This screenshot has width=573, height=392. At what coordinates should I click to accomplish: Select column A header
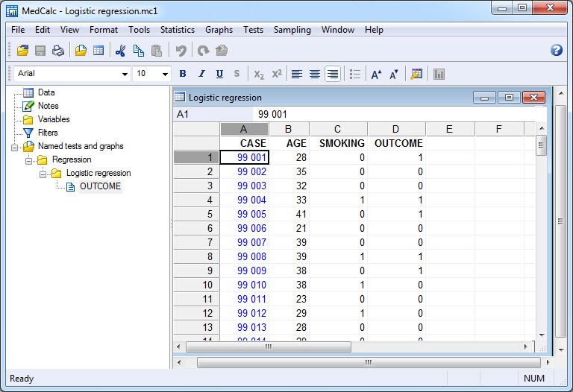(x=245, y=129)
